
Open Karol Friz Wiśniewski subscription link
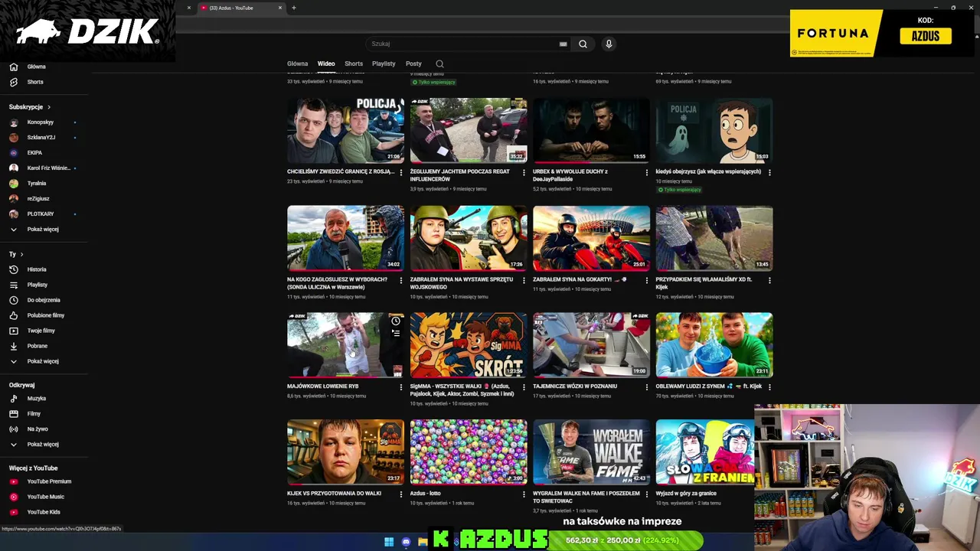click(x=48, y=168)
